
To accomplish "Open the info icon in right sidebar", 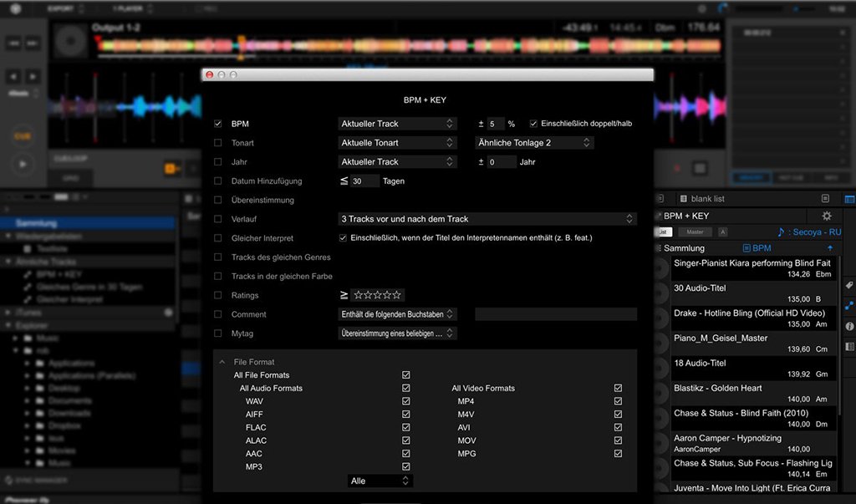I will [x=849, y=326].
